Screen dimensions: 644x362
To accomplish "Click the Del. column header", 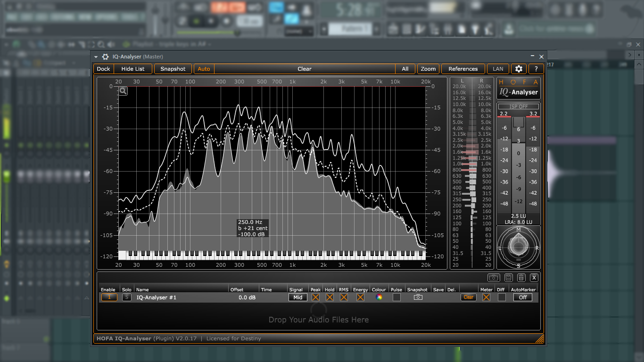I will pos(451,290).
